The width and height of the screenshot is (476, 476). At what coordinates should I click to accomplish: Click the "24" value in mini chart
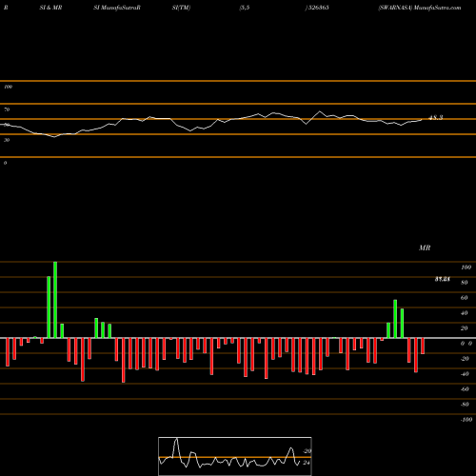point(306,463)
